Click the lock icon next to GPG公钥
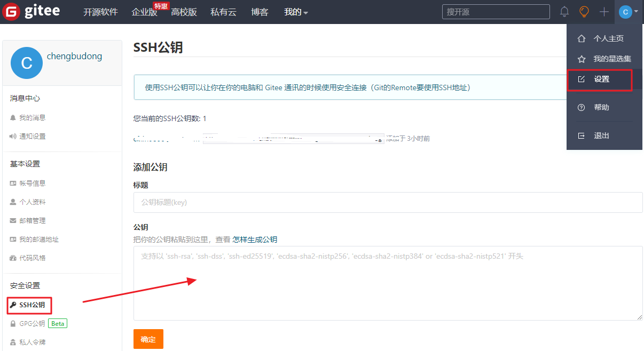Image resolution: width=644 pixels, height=351 pixels. click(13, 323)
